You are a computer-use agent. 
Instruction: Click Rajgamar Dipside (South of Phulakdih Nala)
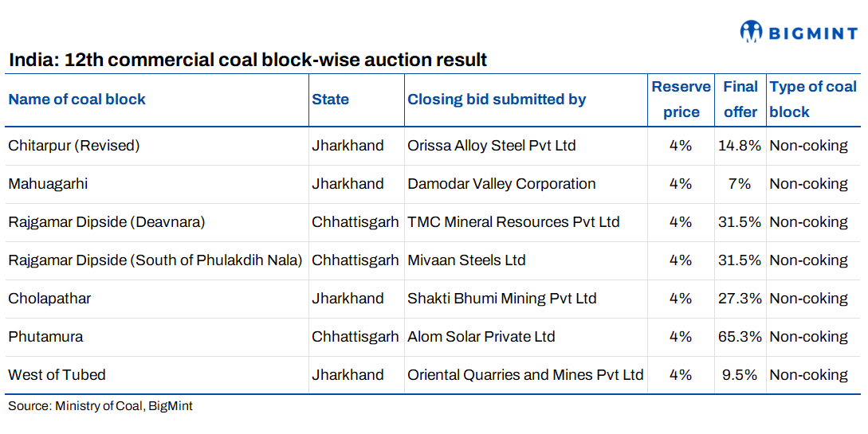pyautogui.click(x=155, y=260)
